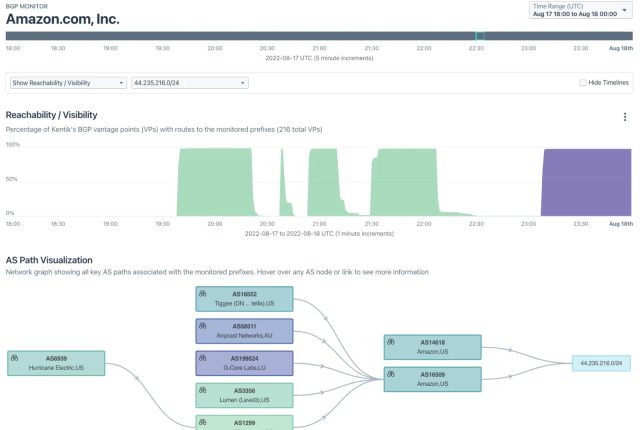640x430 pixels.
Task: Click the green reachability block near 20:00
Action: [215, 182]
